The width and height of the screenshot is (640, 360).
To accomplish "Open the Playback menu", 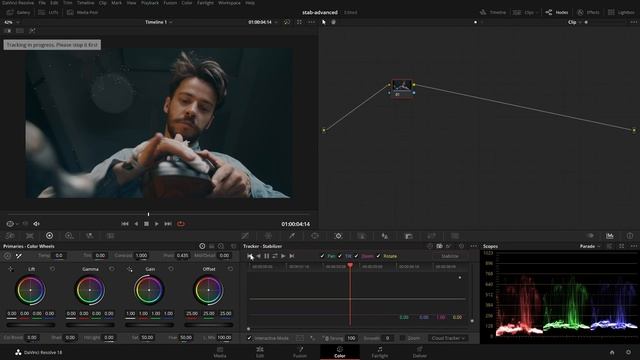I will click(150, 2).
